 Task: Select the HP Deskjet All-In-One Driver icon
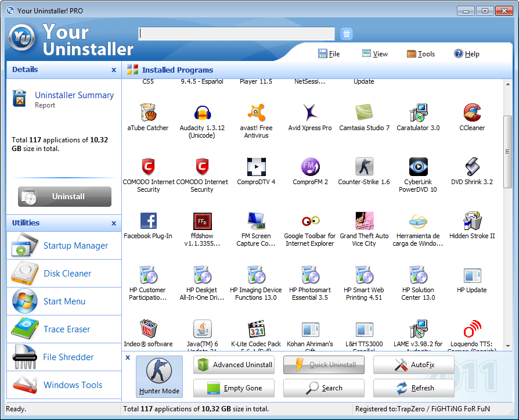click(202, 275)
